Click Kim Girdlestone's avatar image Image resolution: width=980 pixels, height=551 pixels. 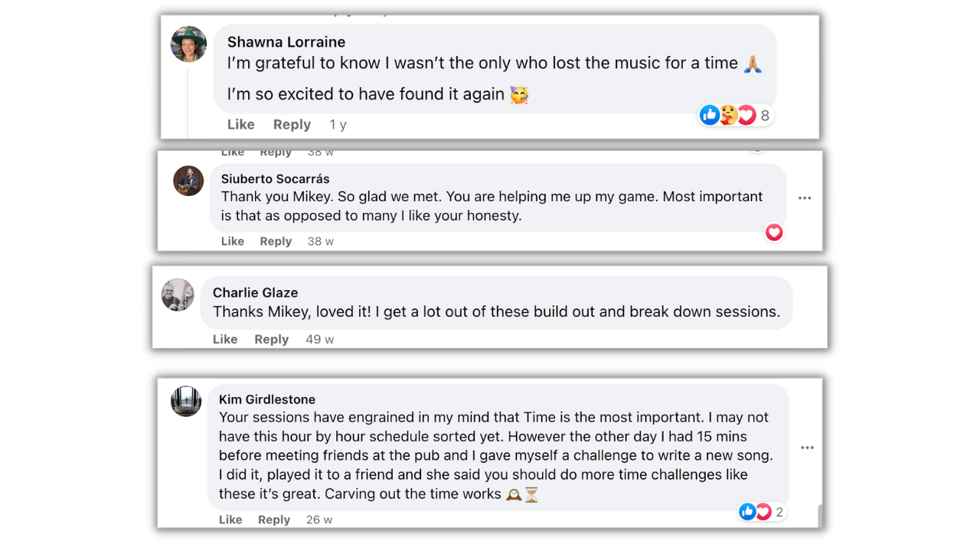coord(186,402)
